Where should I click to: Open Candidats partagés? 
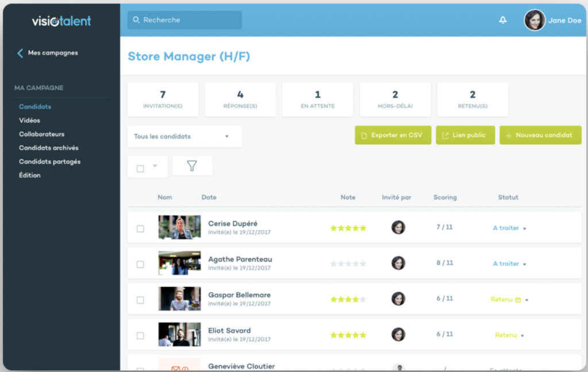tap(49, 162)
